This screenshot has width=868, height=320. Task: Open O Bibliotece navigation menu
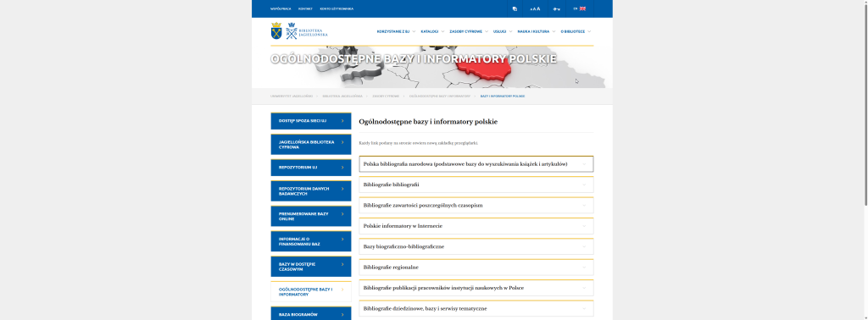576,31
